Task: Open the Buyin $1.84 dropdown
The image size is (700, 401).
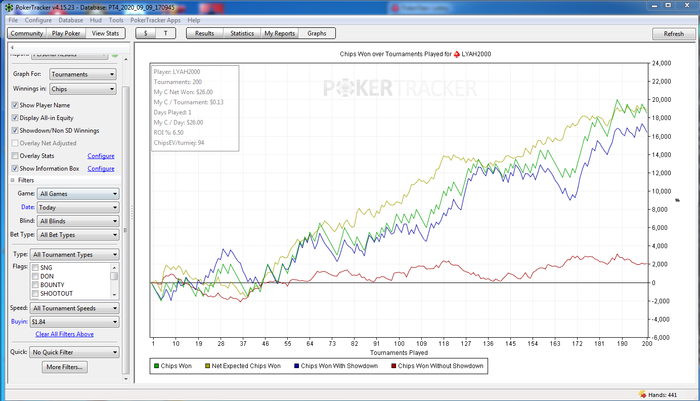Action: [74, 321]
